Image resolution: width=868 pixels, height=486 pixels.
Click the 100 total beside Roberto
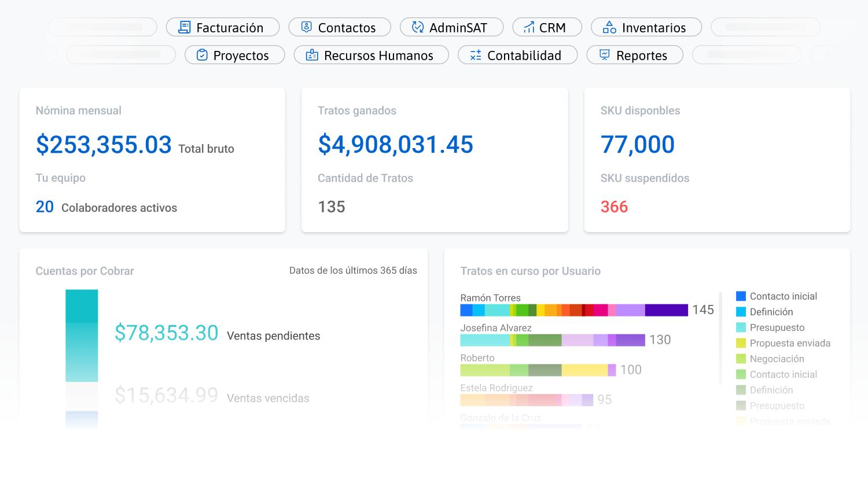pyautogui.click(x=631, y=370)
